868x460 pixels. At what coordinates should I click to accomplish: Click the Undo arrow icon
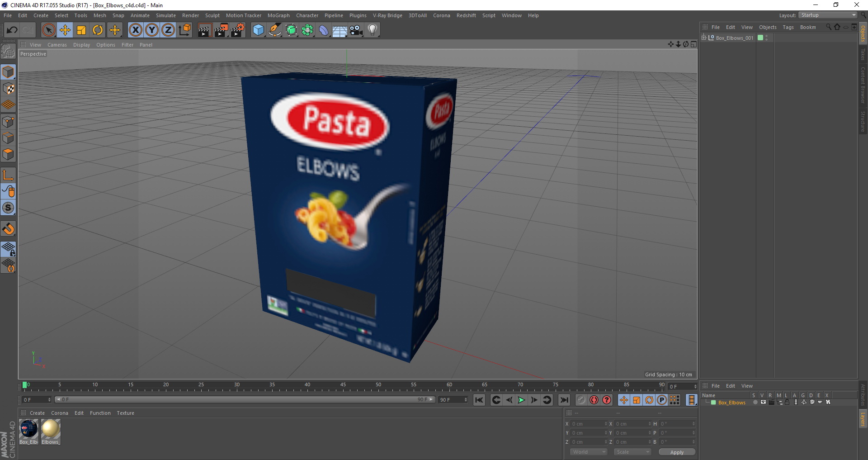(x=12, y=30)
